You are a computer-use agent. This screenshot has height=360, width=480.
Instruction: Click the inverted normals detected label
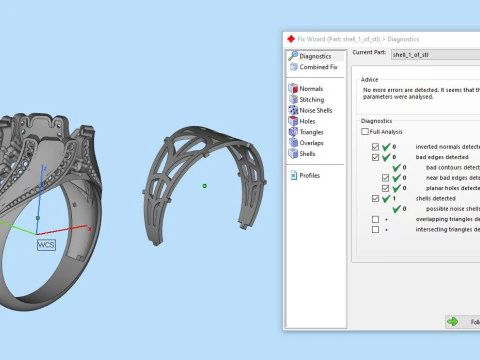click(448, 147)
